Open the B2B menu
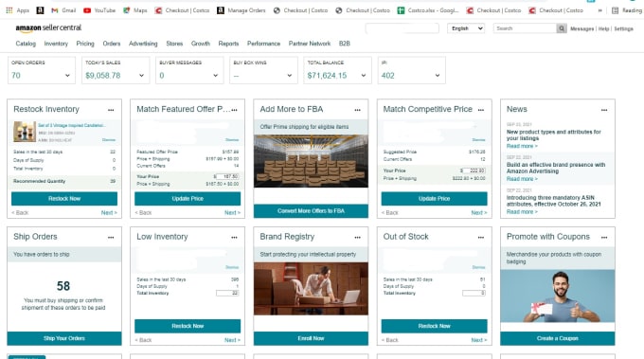The image size is (644, 359). [x=344, y=44]
